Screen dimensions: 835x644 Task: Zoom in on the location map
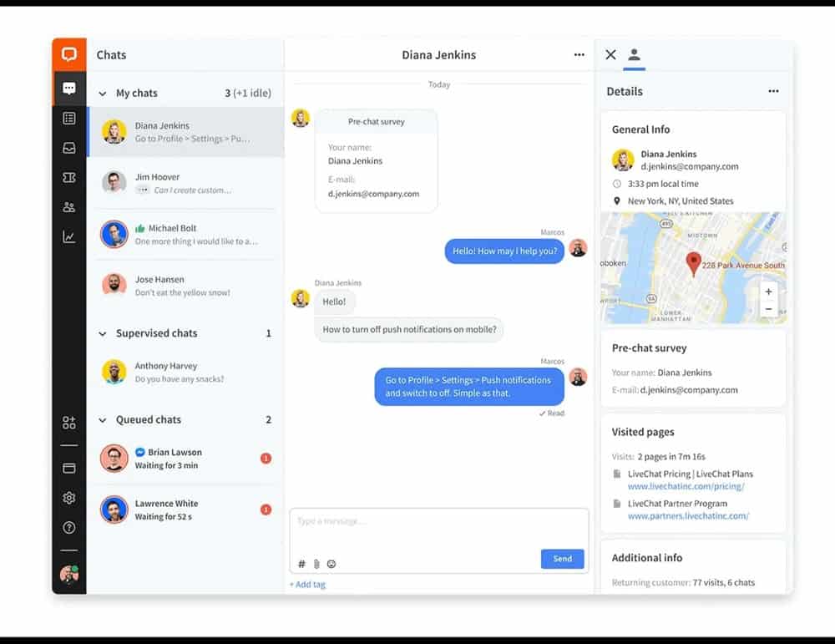pos(768,292)
